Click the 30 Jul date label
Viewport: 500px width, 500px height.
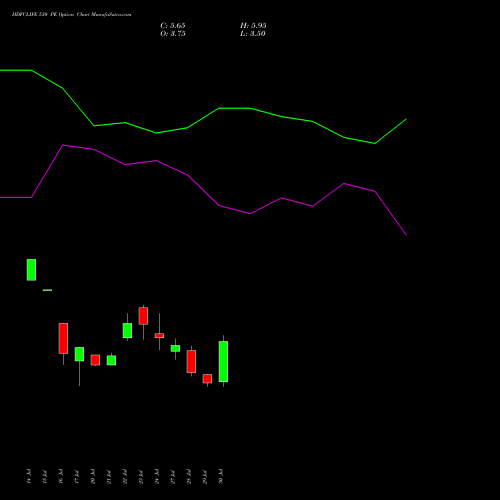221,476
